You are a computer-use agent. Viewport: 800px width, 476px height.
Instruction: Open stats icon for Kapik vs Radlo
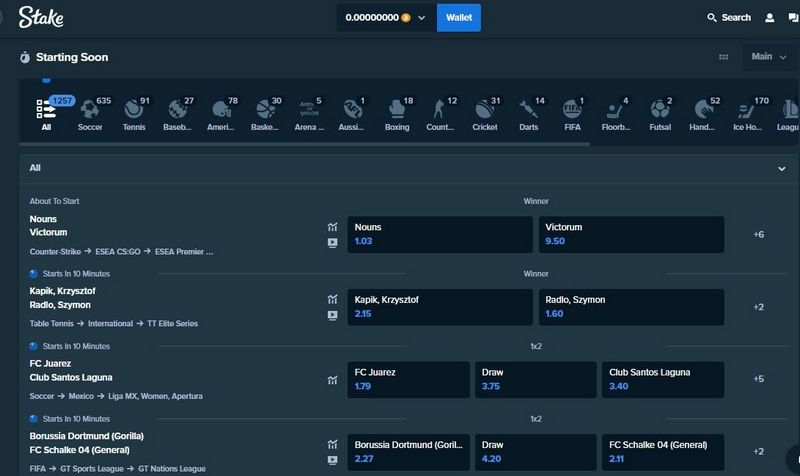pos(333,299)
